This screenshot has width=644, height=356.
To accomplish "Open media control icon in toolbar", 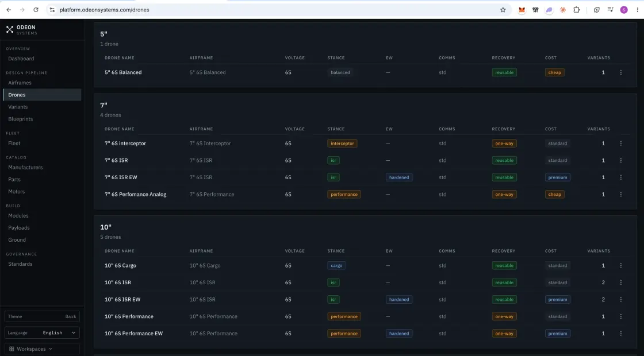I will (x=610, y=10).
